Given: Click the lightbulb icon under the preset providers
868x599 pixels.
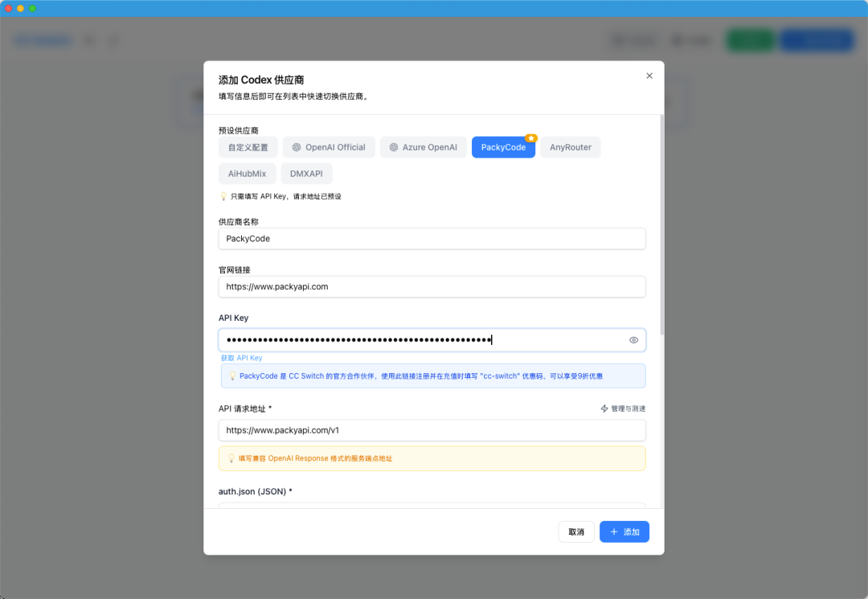Looking at the screenshot, I should (223, 195).
